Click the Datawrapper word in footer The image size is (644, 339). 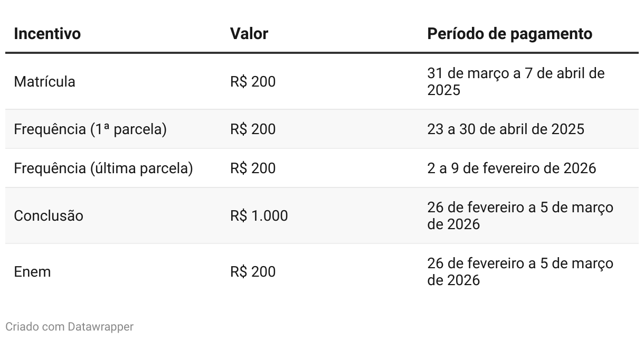pyautogui.click(x=100, y=327)
